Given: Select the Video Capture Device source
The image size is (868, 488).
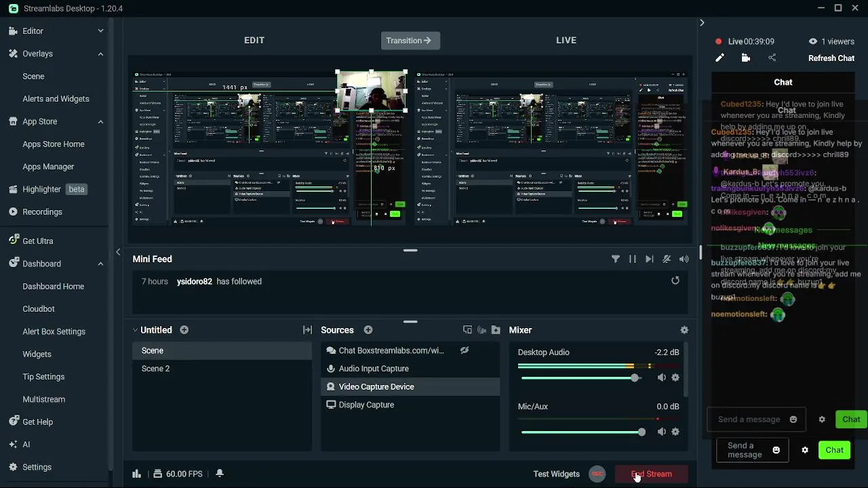Looking at the screenshot, I should tap(410, 386).
